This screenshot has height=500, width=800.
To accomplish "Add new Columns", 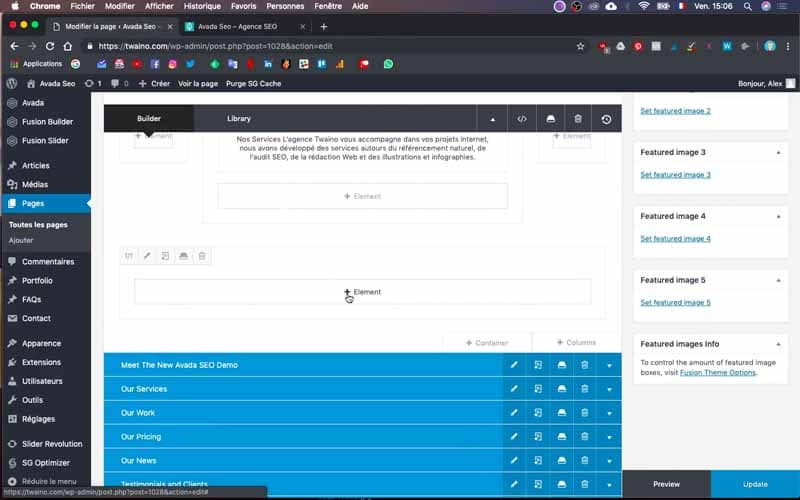I will point(577,342).
